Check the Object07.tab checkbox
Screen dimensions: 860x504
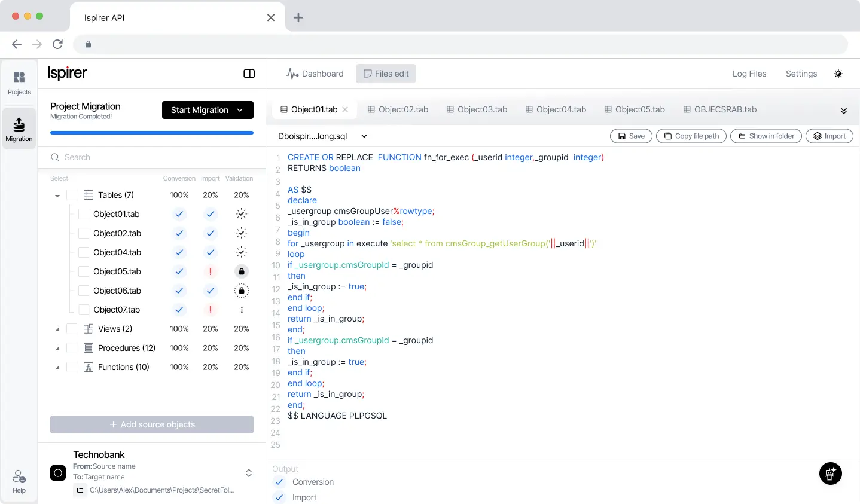click(x=84, y=310)
